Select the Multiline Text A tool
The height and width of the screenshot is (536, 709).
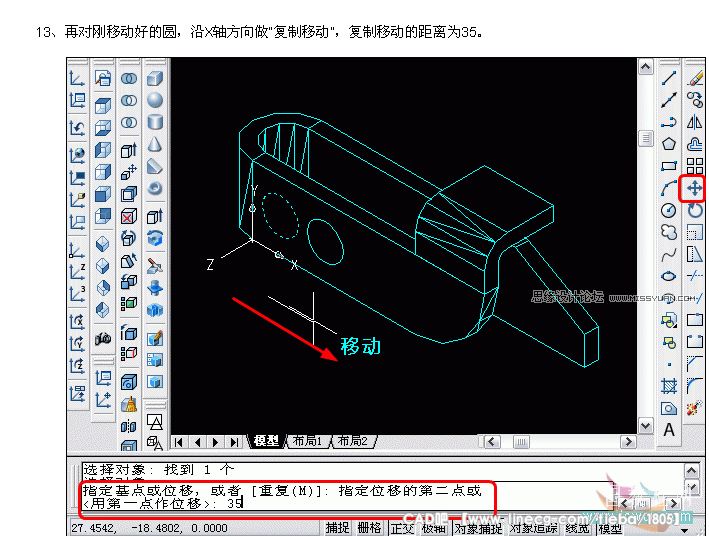pyautogui.click(x=669, y=430)
